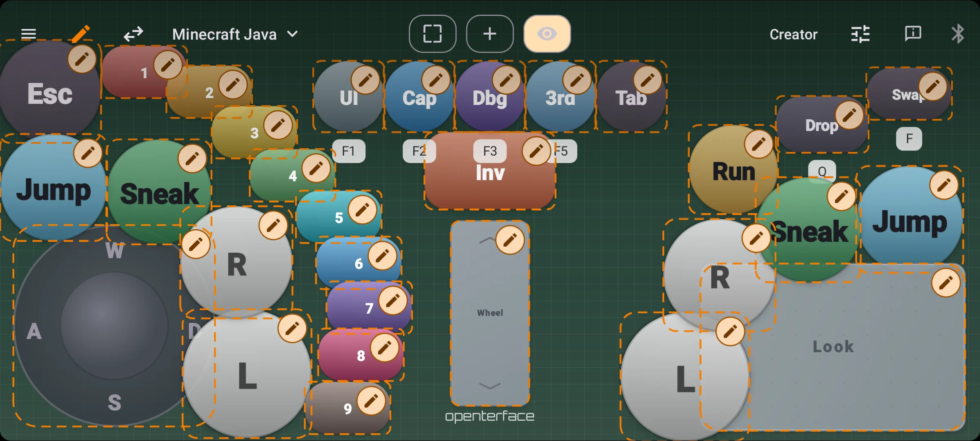980x441 pixels.
Task: Click the F3 key label
Action: coord(490,151)
